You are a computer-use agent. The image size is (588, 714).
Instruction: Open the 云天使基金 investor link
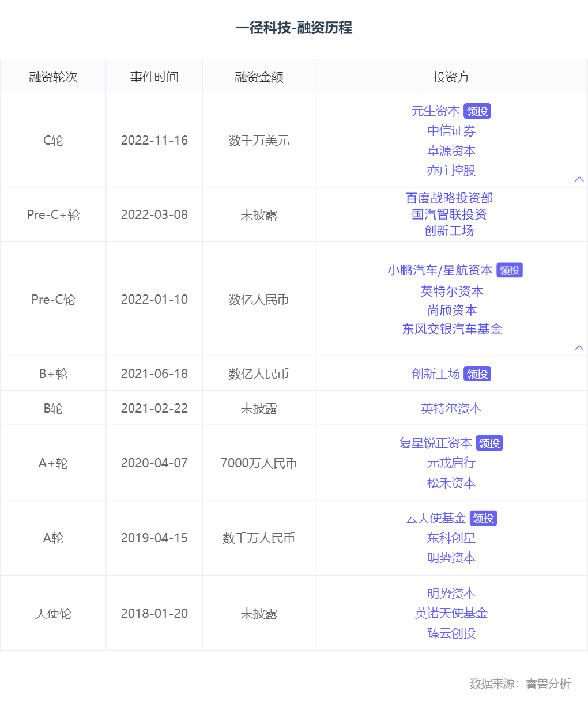point(435,518)
